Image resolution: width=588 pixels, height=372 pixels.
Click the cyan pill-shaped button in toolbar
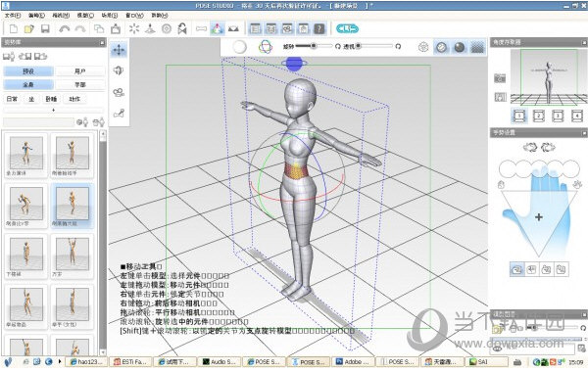coord(347,28)
